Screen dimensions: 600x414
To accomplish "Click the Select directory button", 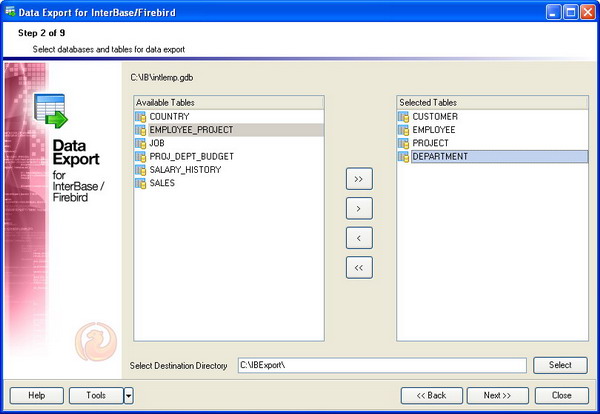I will pos(560,365).
